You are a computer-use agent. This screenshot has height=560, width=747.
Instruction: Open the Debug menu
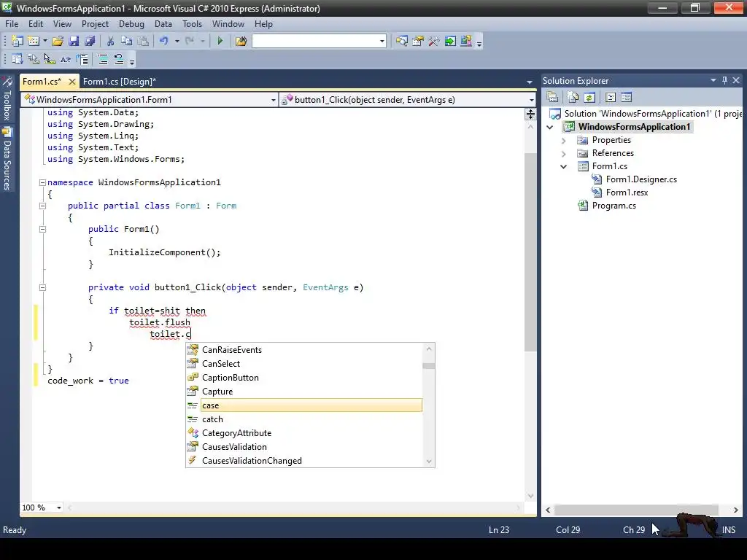coord(131,24)
